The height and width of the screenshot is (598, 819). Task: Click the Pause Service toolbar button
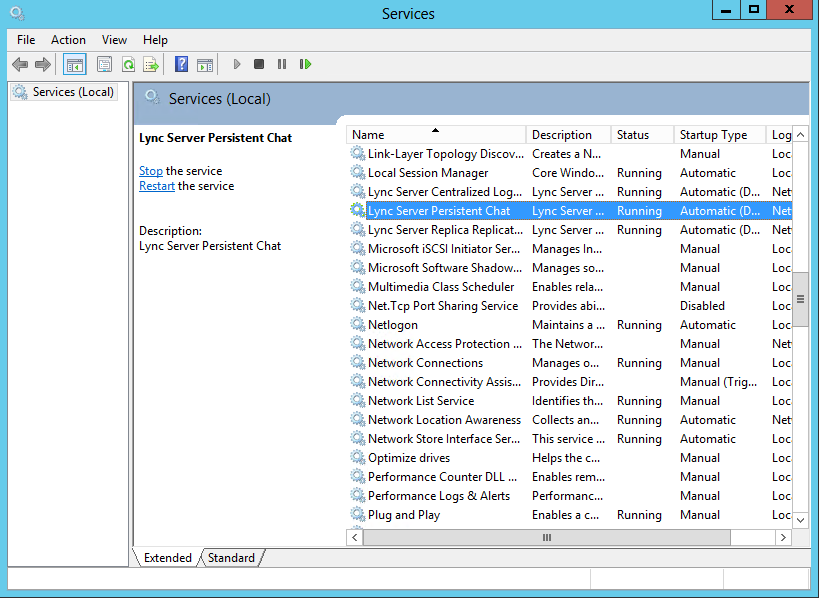(282, 64)
